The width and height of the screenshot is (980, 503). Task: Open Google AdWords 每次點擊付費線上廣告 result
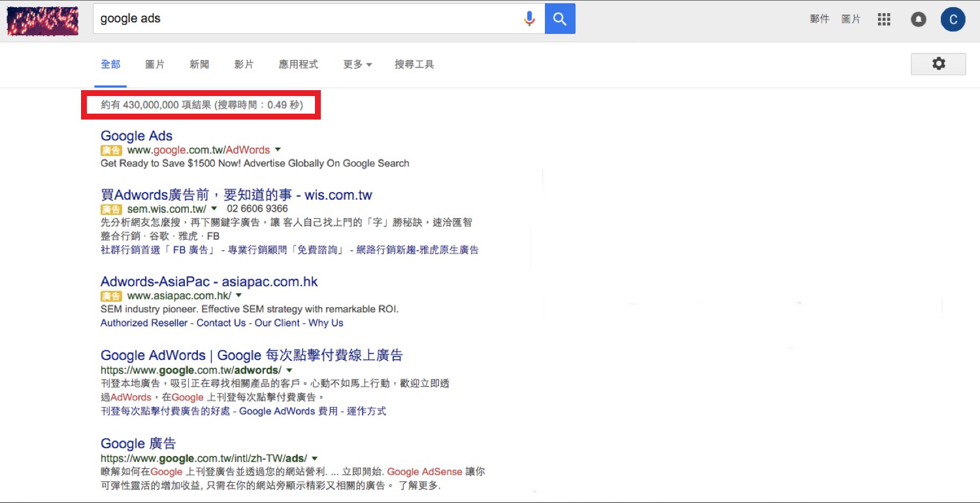click(x=252, y=355)
